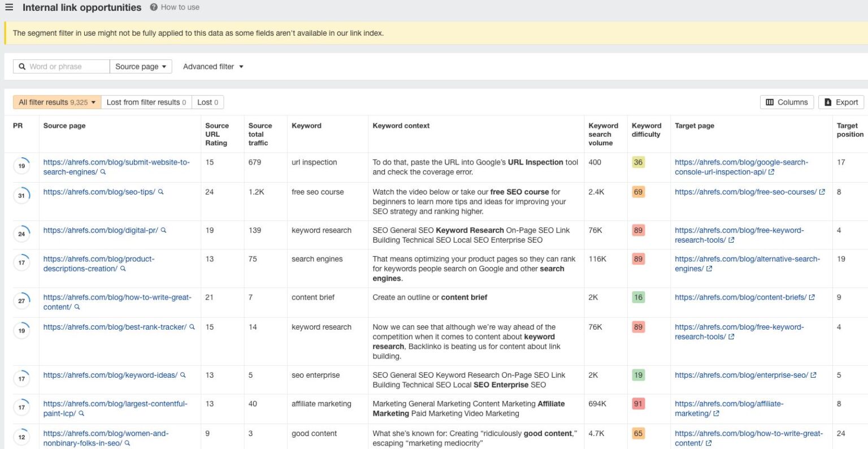Click the Columns button
This screenshot has width=868, height=449.
[787, 102]
